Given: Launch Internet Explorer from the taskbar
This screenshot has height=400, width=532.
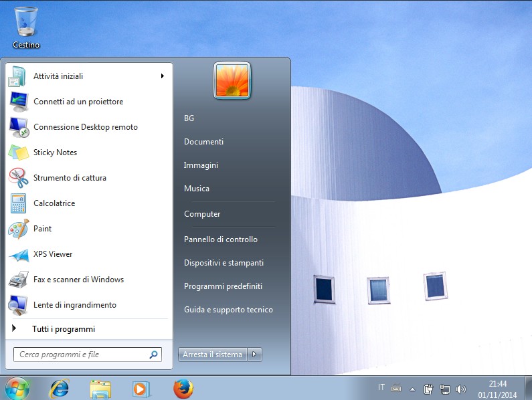Looking at the screenshot, I should (x=59, y=389).
